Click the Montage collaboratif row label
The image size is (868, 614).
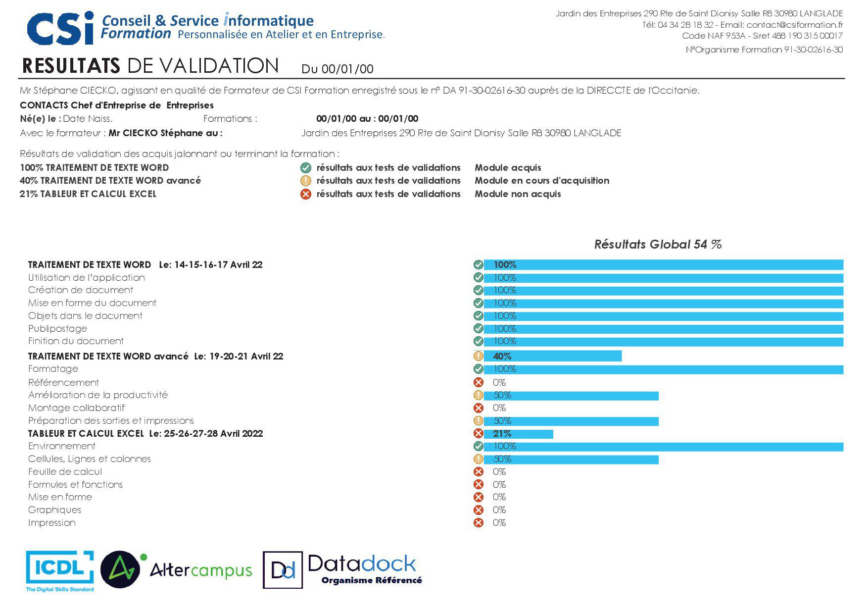click(x=76, y=408)
